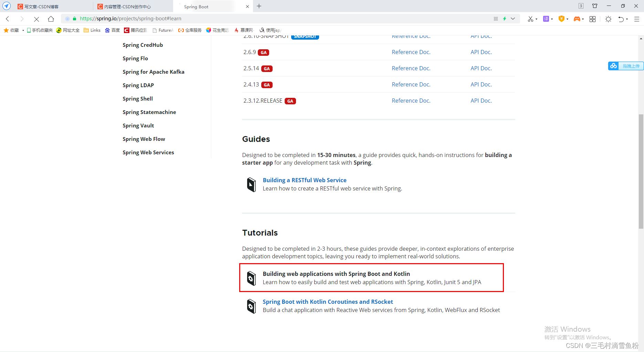This screenshot has width=644, height=352.
Task: Open Reference Doc. for version 2.4.13
Action: tap(411, 84)
